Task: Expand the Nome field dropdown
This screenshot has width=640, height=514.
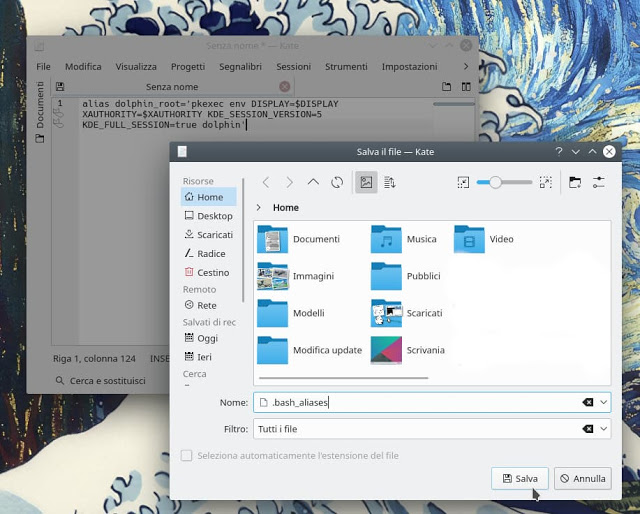Action: pos(604,402)
